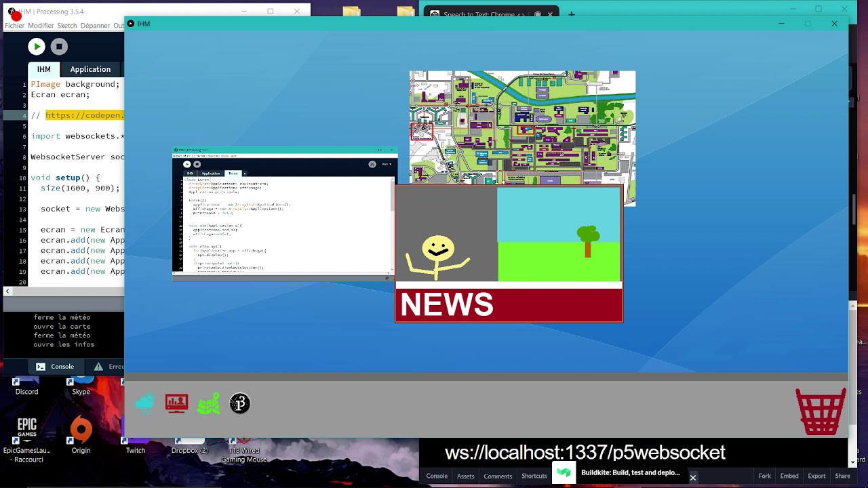Open the Discord desktop shortcut
The image size is (868, 488).
click(27, 386)
